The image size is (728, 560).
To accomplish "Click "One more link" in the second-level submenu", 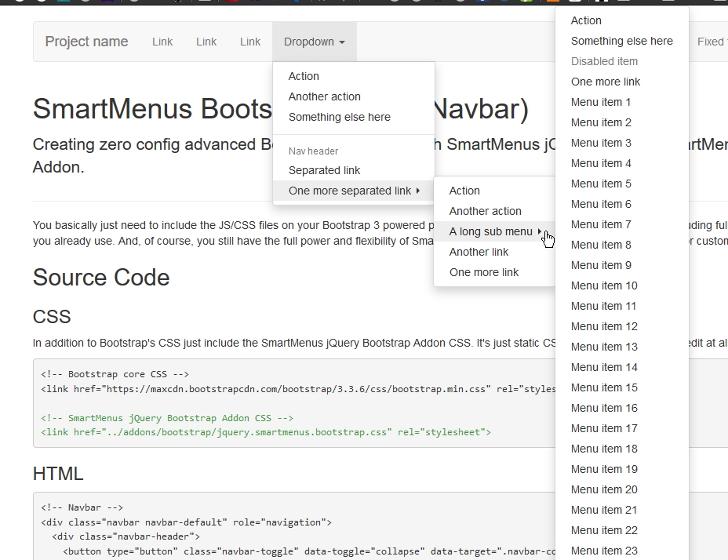I will point(484,272).
